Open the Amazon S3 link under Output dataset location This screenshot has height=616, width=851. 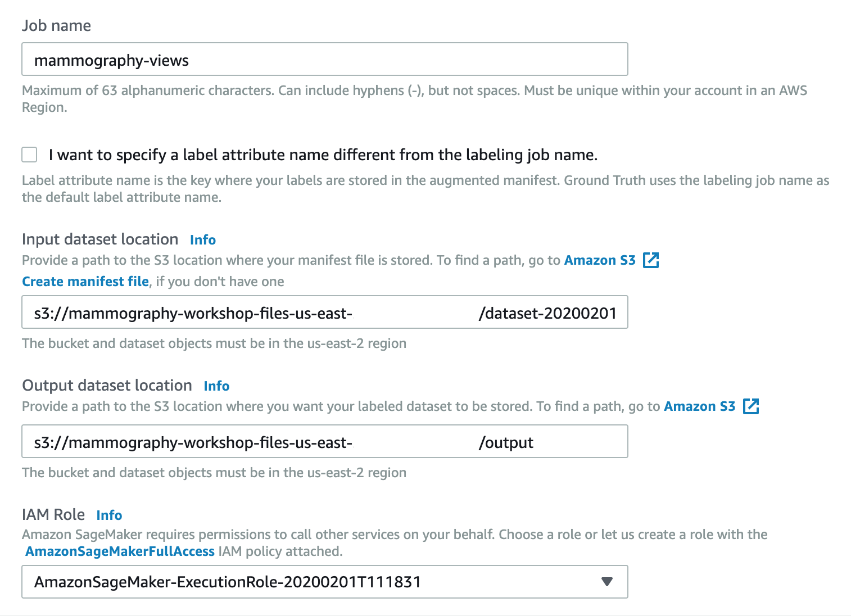pyautogui.click(x=700, y=406)
